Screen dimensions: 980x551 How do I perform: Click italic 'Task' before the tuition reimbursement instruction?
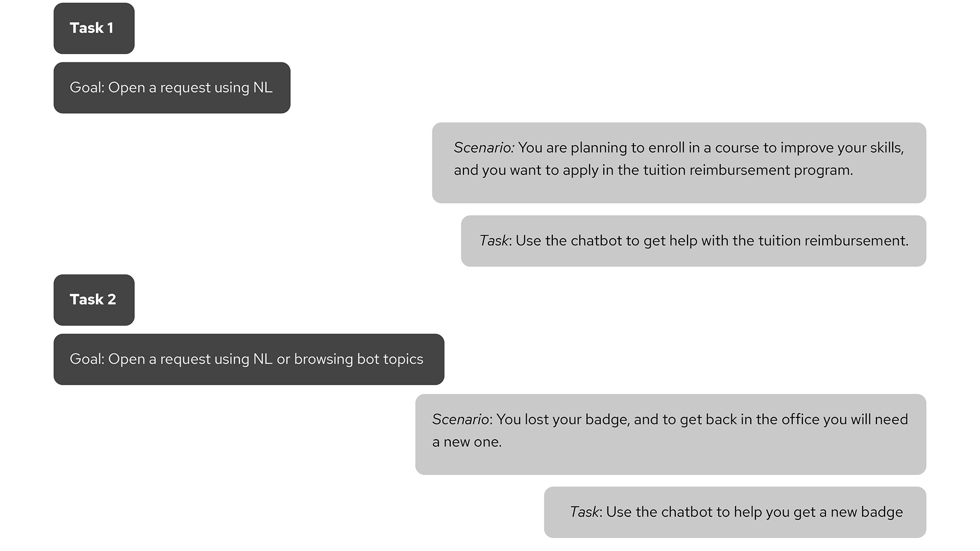point(494,240)
